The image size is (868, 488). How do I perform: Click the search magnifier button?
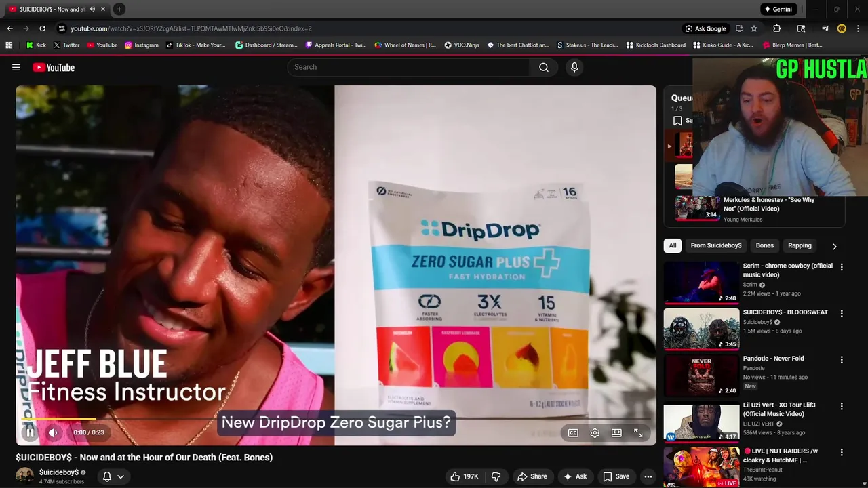tap(544, 67)
